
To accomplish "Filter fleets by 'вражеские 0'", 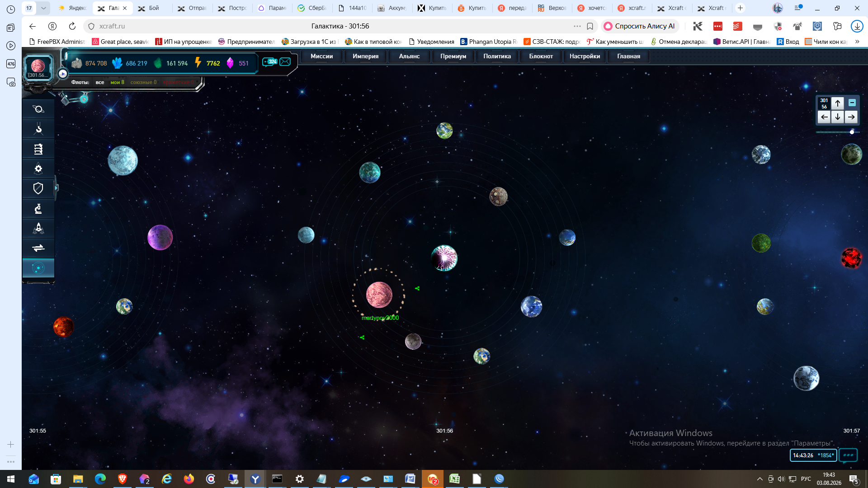I will (x=179, y=82).
